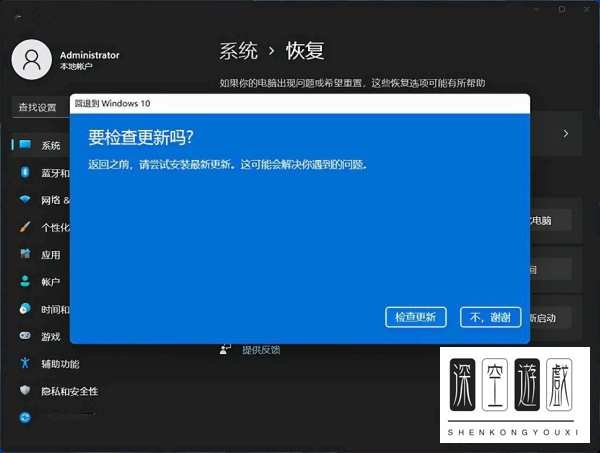Click the 辅助功能 accessibility icon
This screenshot has width=600, height=453.
(x=25, y=363)
